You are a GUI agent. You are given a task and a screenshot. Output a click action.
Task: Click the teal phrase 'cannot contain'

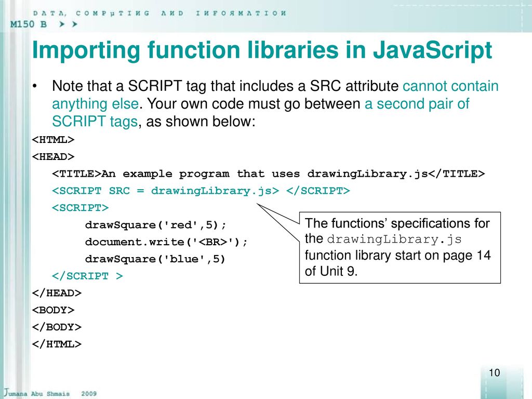[x=450, y=86]
